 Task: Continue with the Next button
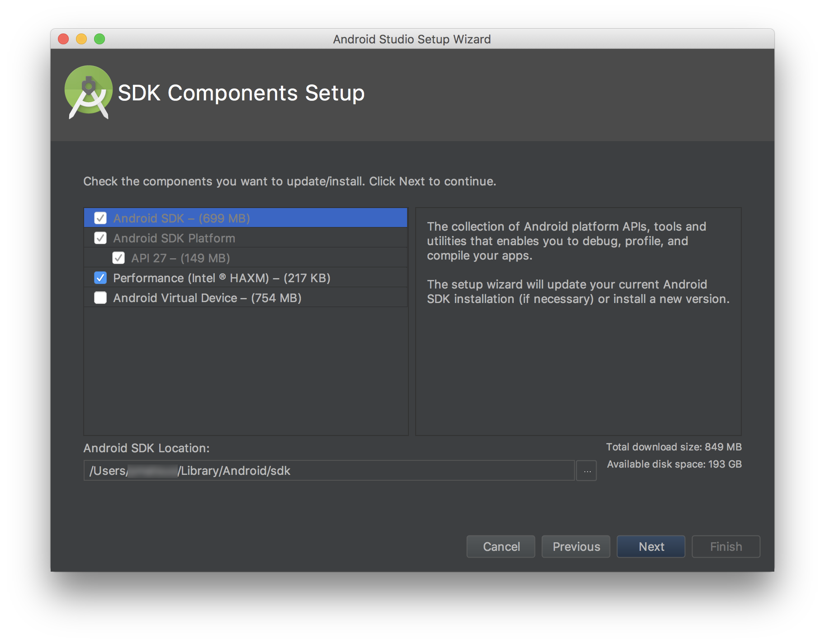[651, 547]
